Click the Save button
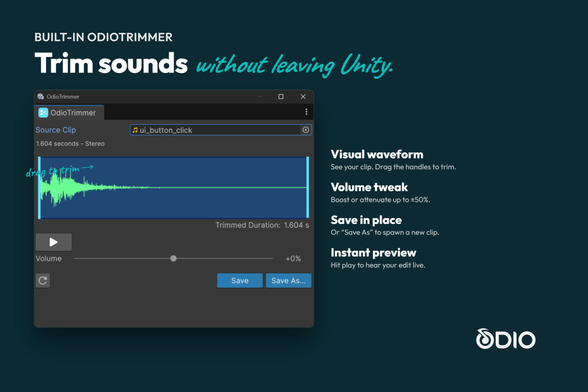The image size is (588, 392). [x=240, y=280]
